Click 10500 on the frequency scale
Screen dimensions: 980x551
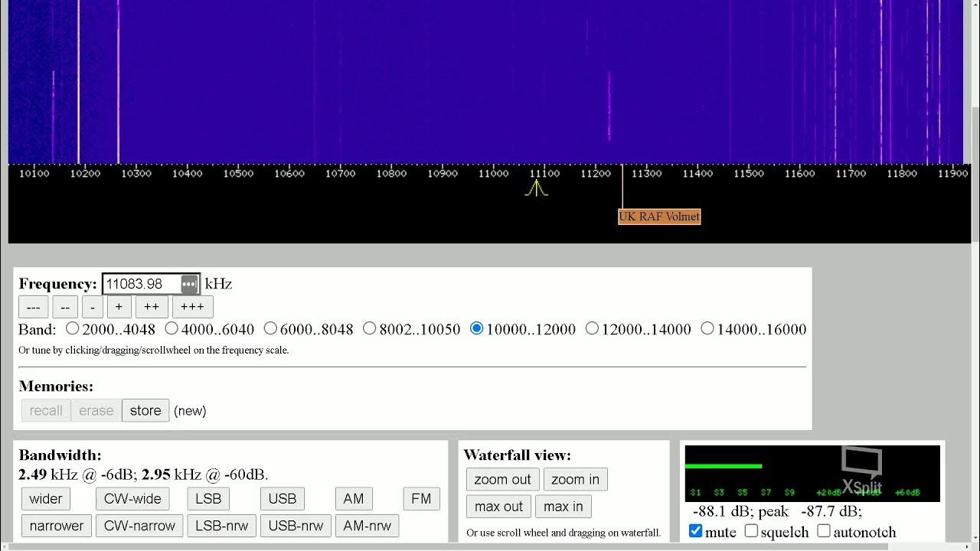(238, 174)
